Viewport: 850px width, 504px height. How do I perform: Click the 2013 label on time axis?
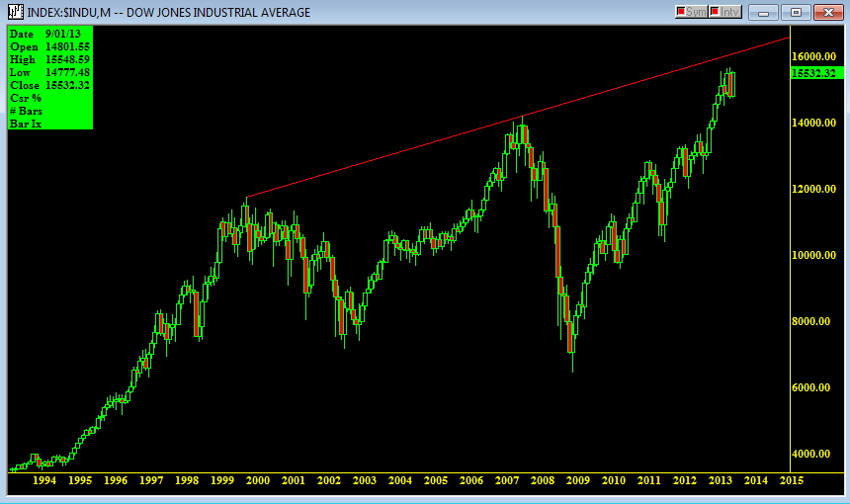[x=720, y=480]
